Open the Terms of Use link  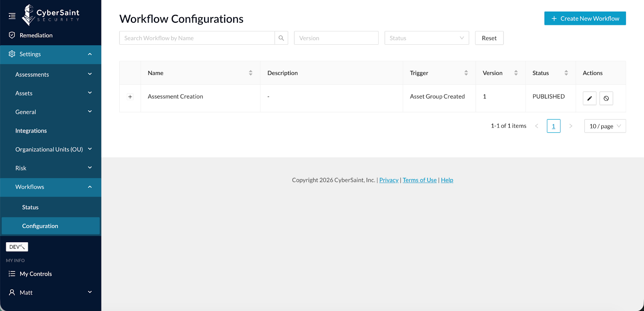419,180
